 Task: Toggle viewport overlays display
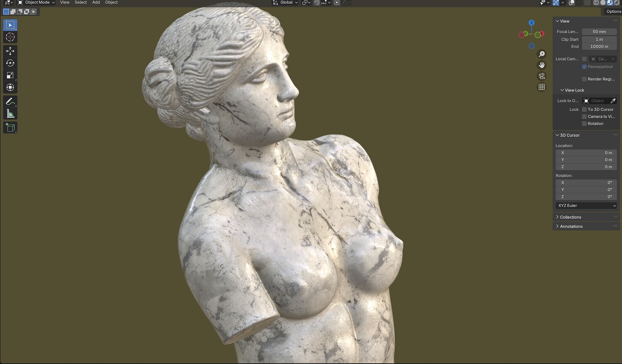pos(571,2)
